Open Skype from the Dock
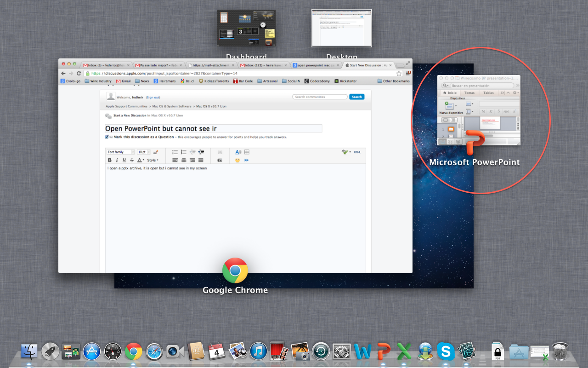This screenshot has width=588, height=368. point(446,352)
